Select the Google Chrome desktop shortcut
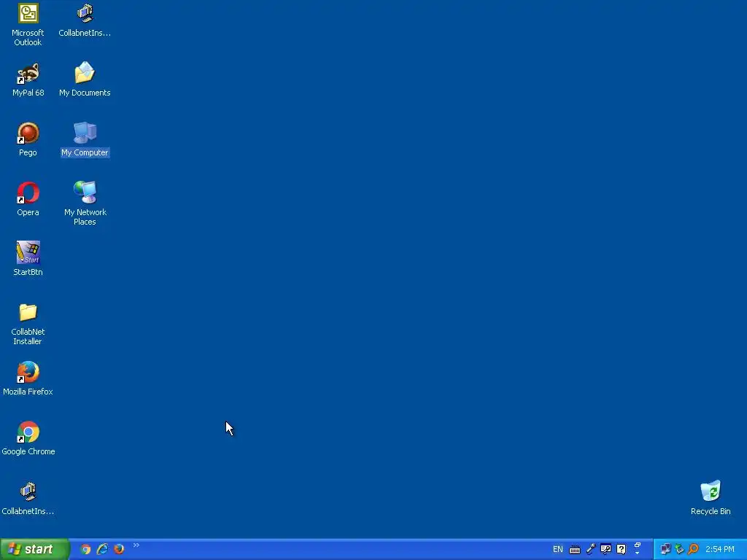This screenshot has width=747, height=560. click(x=28, y=438)
